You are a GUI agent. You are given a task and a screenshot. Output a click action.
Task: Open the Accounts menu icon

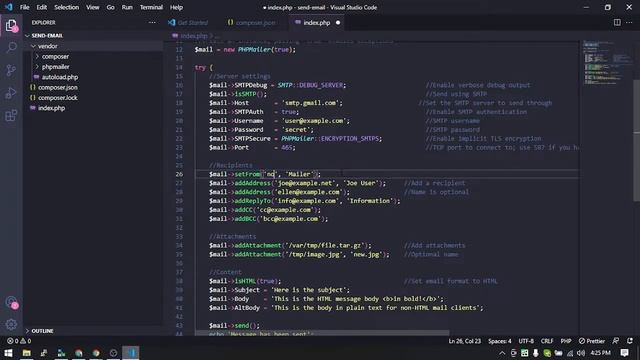click(x=11, y=303)
